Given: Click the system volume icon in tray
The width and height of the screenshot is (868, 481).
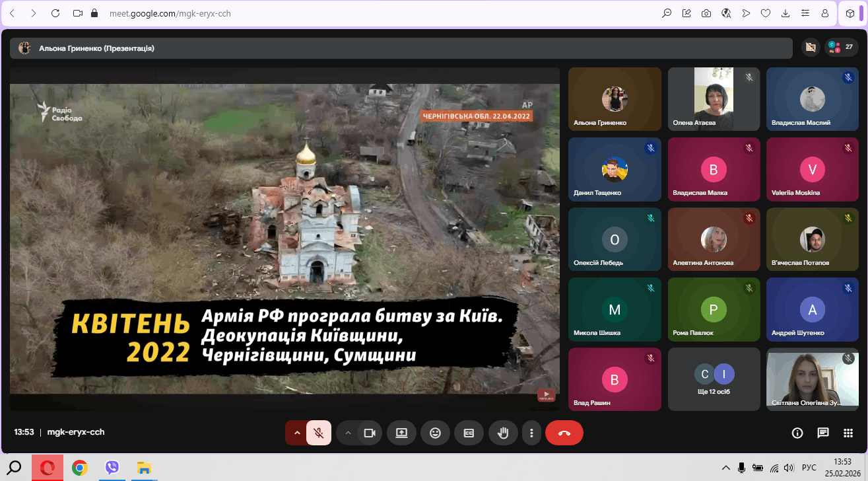Looking at the screenshot, I should click(789, 468).
